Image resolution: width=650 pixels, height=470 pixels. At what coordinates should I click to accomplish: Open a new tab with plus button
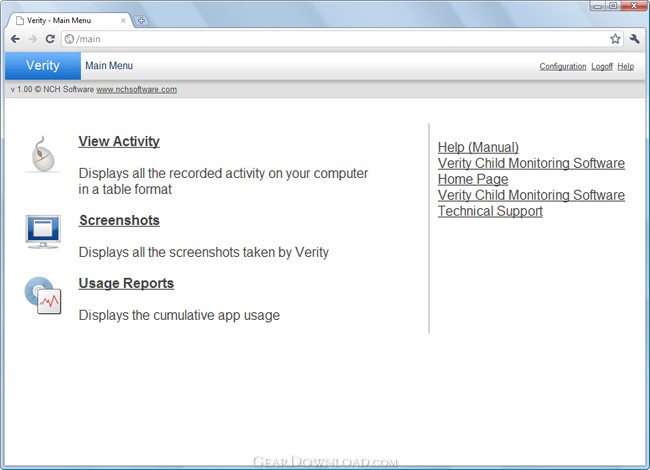pos(141,20)
